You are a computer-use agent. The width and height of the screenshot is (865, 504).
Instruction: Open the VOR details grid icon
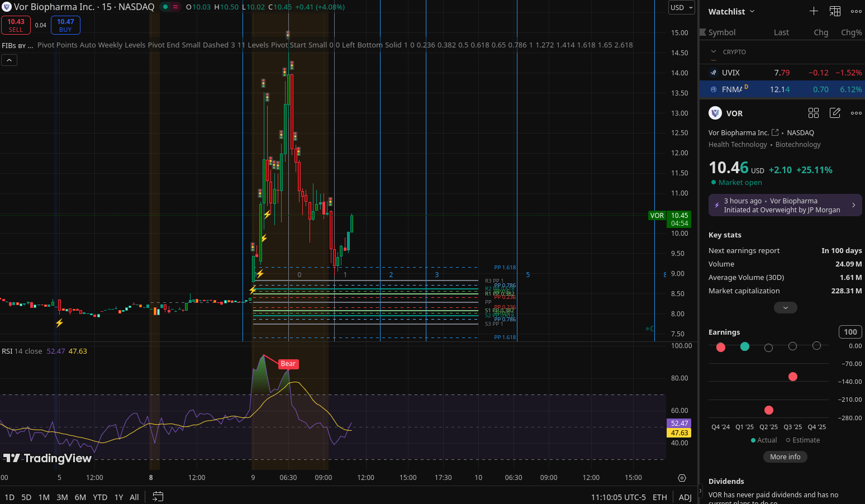[x=814, y=113]
